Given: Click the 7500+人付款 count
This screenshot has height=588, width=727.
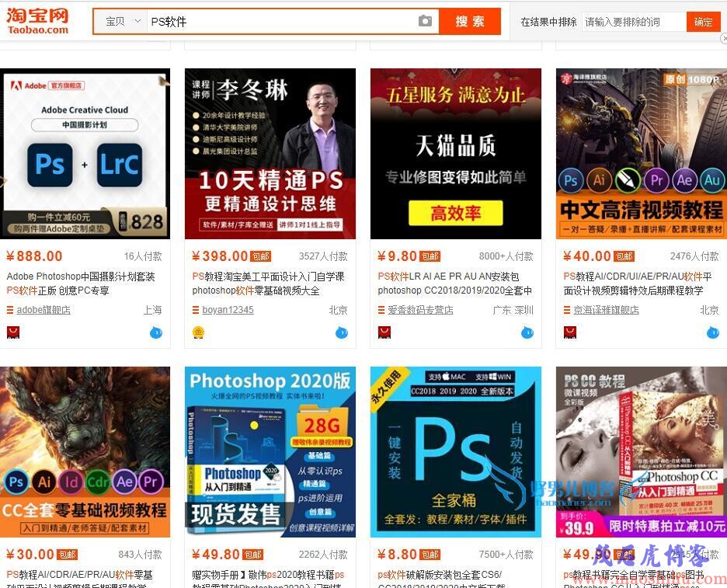Looking at the screenshot, I should (x=506, y=555).
